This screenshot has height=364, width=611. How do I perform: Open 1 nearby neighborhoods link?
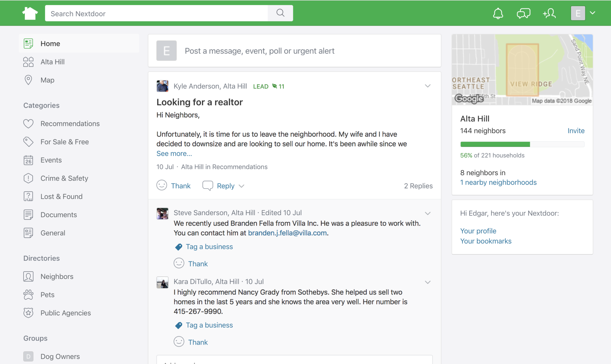click(x=498, y=182)
